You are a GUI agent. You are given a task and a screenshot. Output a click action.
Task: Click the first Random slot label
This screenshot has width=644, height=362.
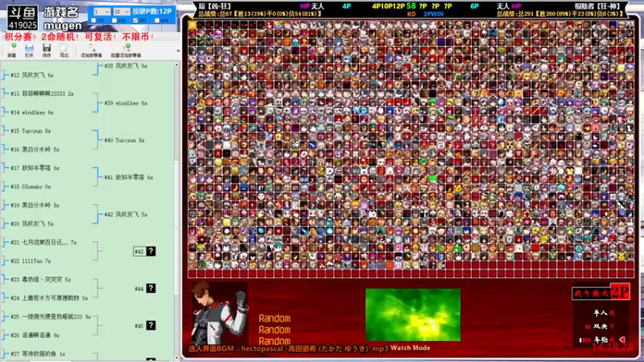tap(275, 318)
